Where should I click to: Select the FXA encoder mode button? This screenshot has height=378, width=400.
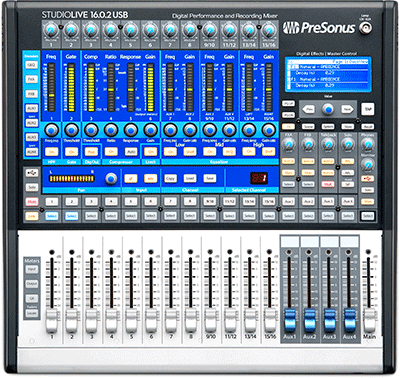[32, 79]
